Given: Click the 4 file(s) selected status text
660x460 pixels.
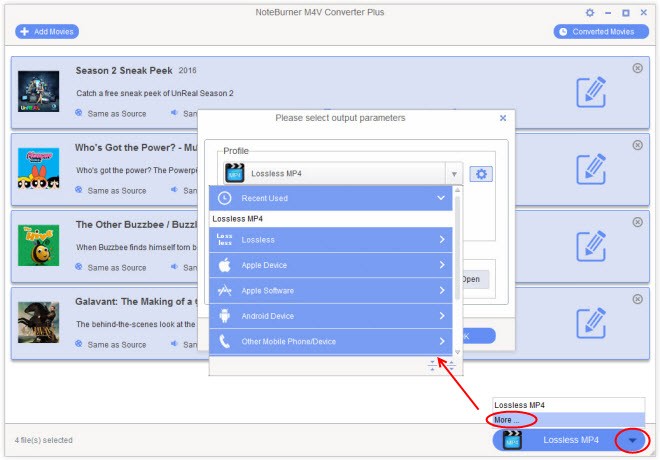Looking at the screenshot, I should (x=43, y=440).
